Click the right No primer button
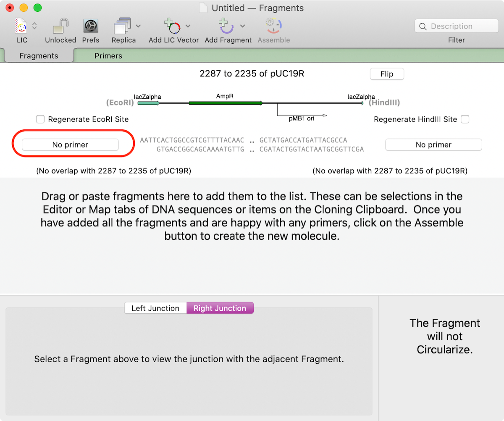The height and width of the screenshot is (421, 504). [x=433, y=144]
